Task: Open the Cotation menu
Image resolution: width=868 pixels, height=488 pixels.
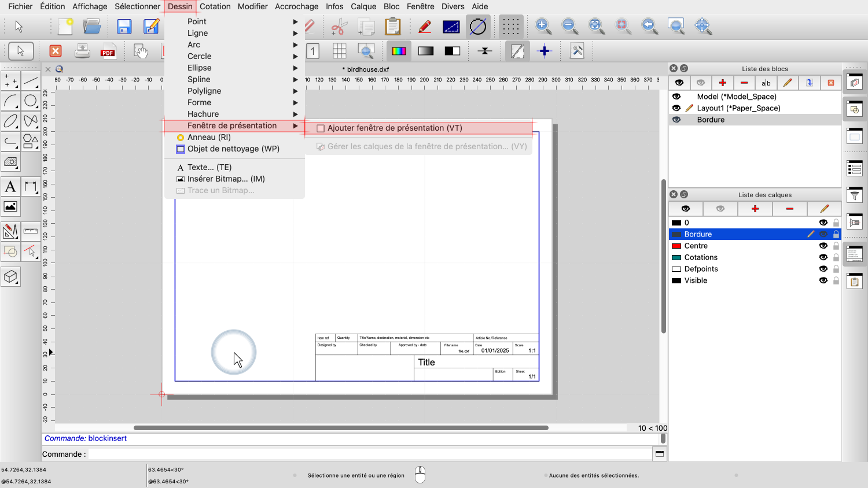Action: pyautogui.click(x=215, y=6)
